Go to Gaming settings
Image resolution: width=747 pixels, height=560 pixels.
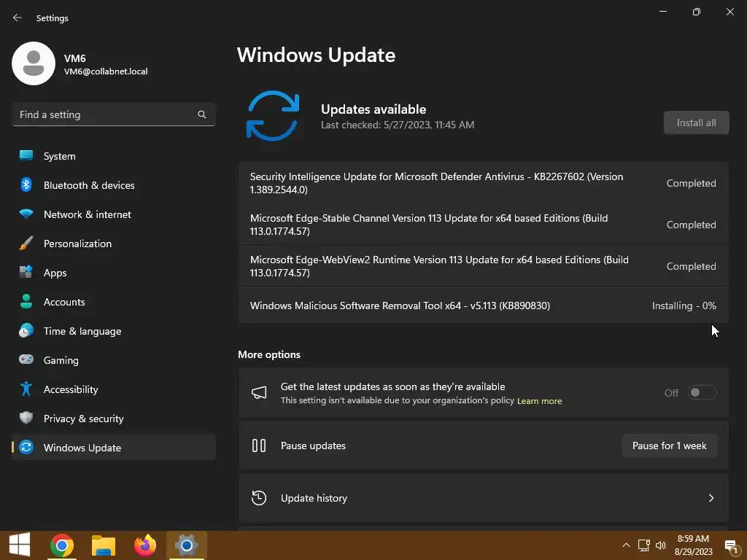(x=113, y=359)
